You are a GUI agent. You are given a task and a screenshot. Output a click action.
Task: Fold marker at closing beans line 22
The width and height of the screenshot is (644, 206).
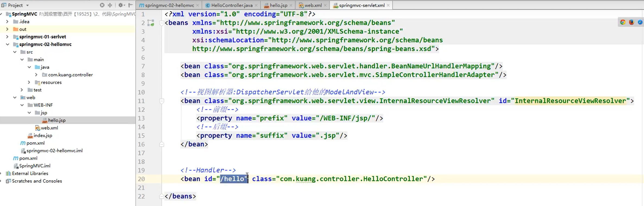point(161,197)
